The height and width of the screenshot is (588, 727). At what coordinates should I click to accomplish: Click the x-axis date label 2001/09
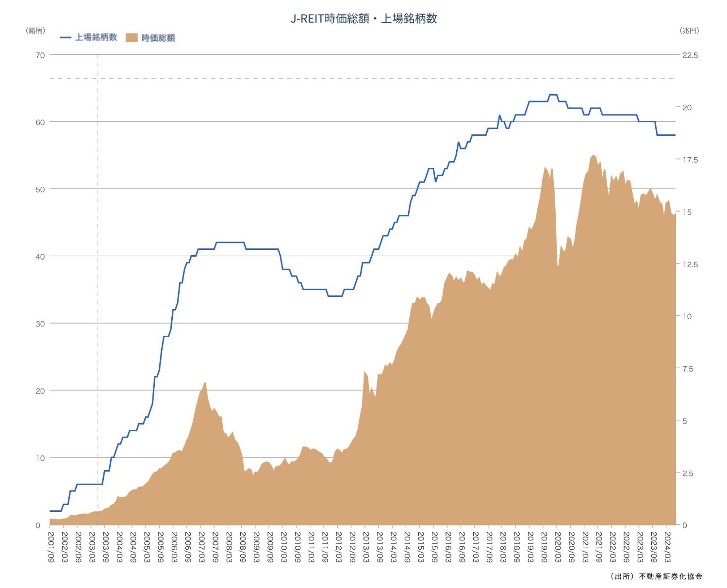pyautogui.click(x=50, y=547)
